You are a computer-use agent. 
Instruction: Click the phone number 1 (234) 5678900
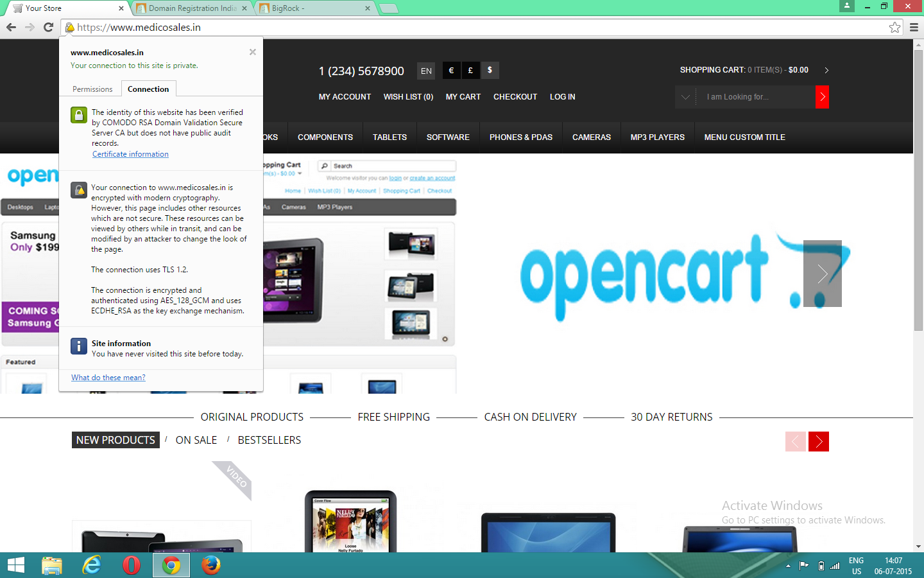(361, 71)
